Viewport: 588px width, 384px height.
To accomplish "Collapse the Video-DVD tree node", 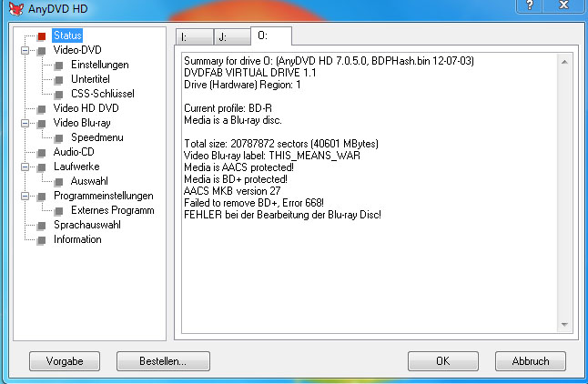I will [x=25, y=50].
